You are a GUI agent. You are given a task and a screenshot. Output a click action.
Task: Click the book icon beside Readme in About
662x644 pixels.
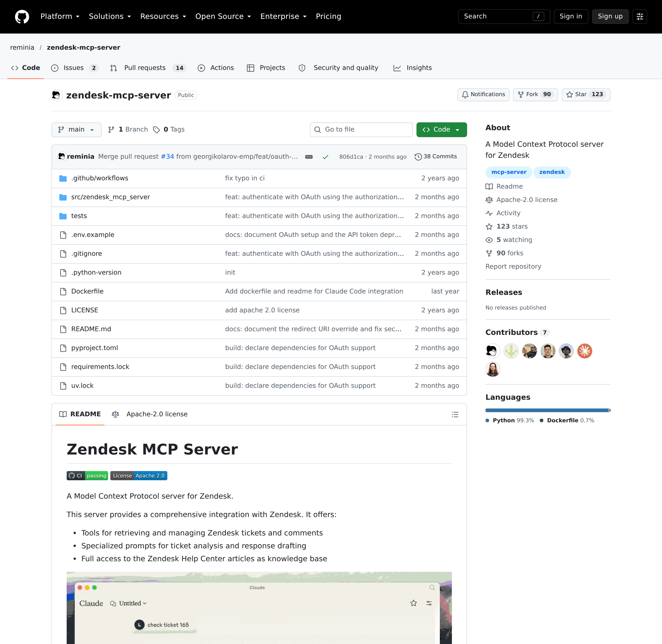pyautogui.click(x=489, y=187)
